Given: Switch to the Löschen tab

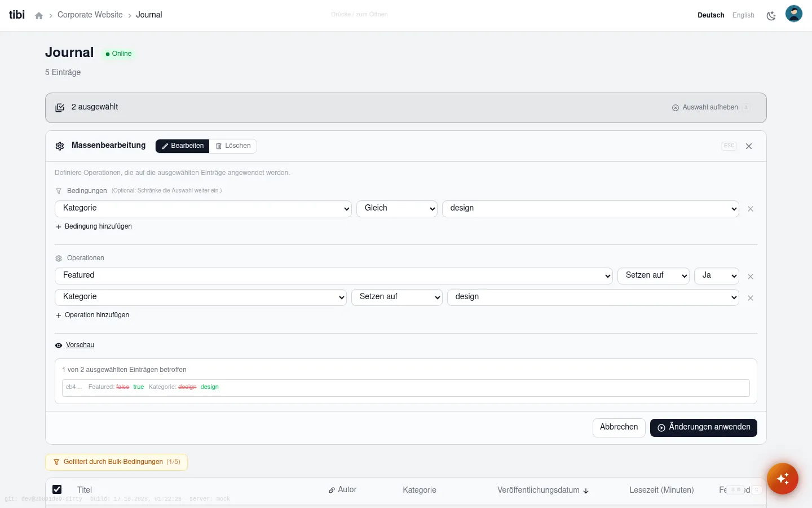Looking at the screenshot, I should click(233, 146).
